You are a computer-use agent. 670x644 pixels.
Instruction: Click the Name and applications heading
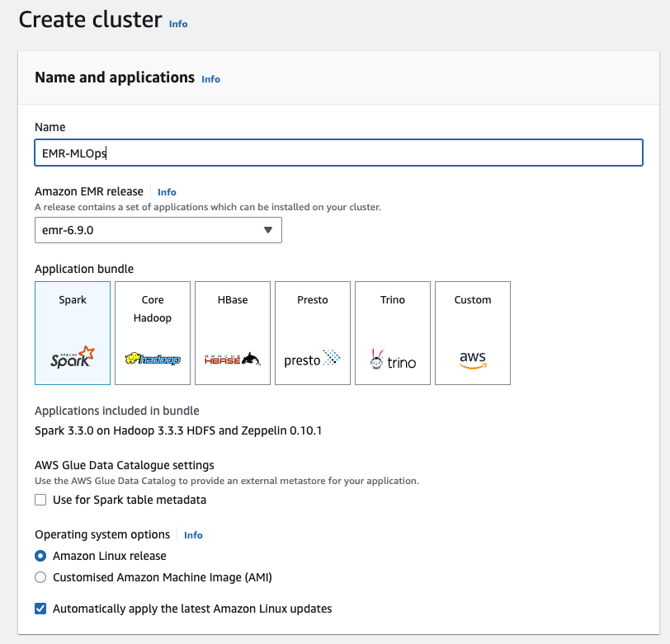115,78
